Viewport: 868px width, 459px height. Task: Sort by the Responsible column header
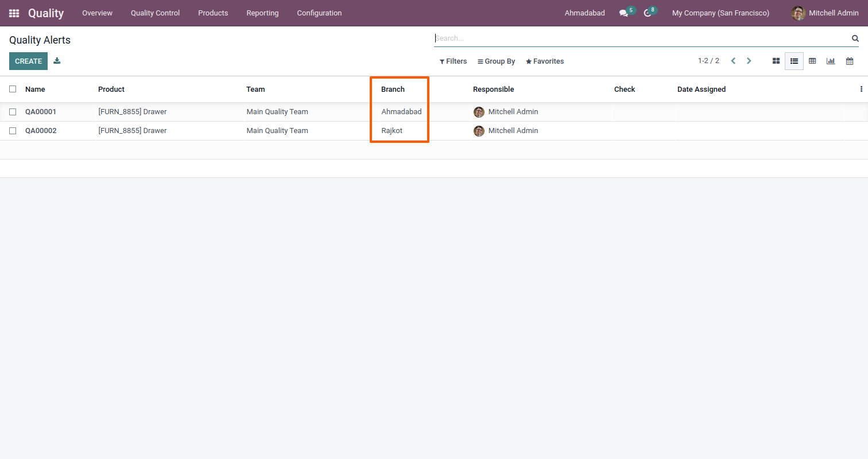coord(493,89)
